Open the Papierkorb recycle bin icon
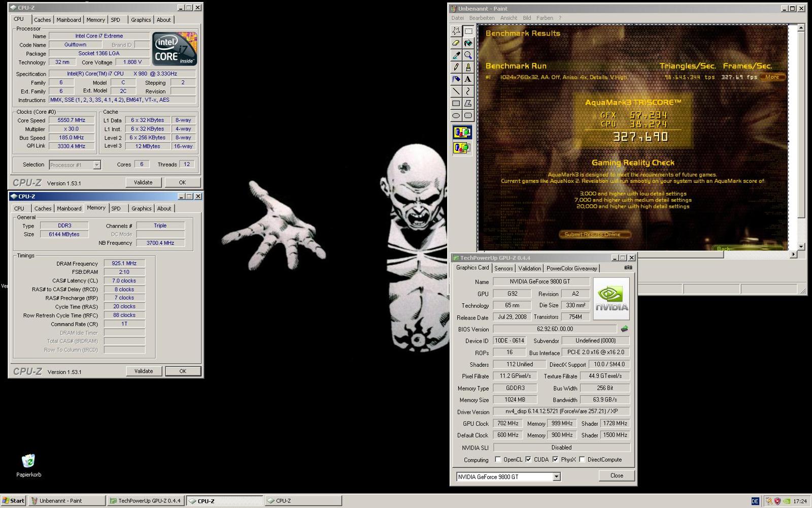812x508 pixels. point(28,466)
